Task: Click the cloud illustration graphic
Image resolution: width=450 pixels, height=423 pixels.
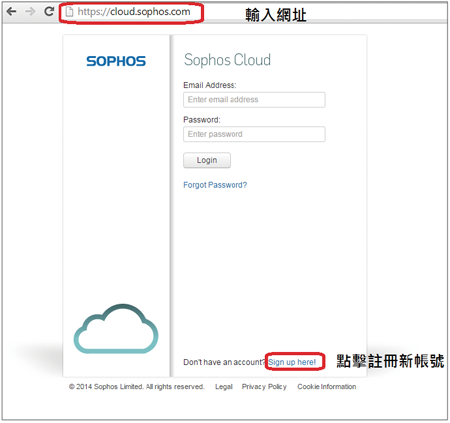Action: tap(116, 329)
